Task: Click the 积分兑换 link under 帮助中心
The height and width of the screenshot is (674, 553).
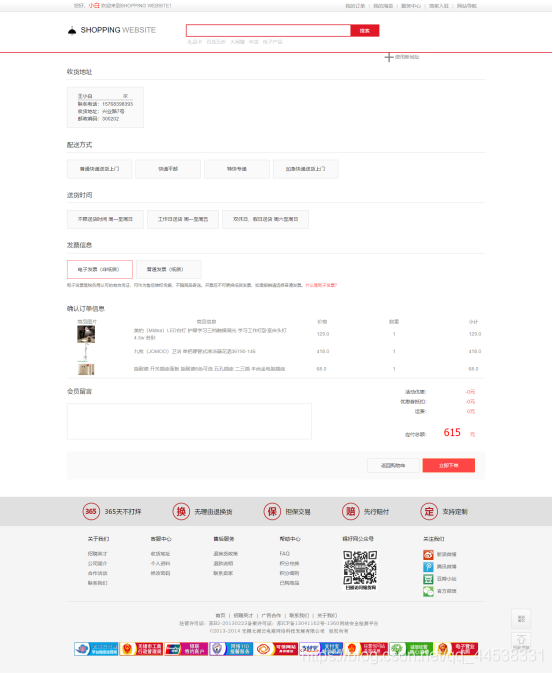Action: coord(289,564)
